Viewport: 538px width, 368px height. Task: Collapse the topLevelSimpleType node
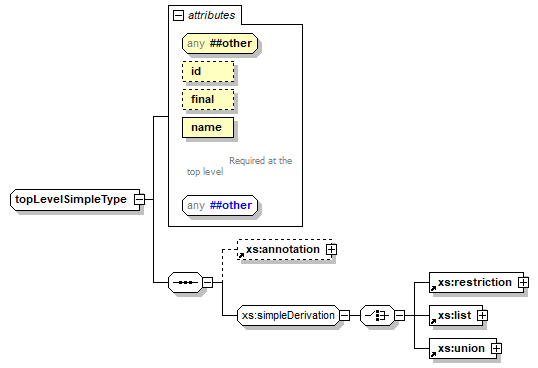tap(139, 199)
